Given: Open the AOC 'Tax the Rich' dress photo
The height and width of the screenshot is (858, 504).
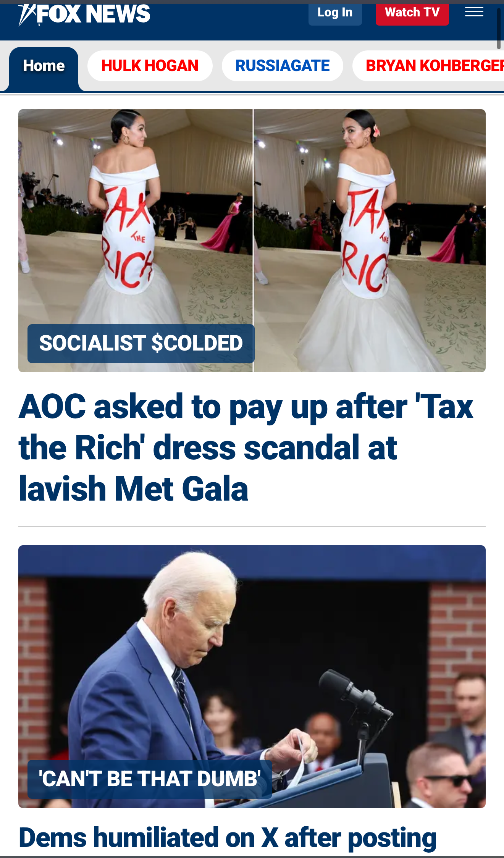Looking at the screenshot, I should click(252, 241).
